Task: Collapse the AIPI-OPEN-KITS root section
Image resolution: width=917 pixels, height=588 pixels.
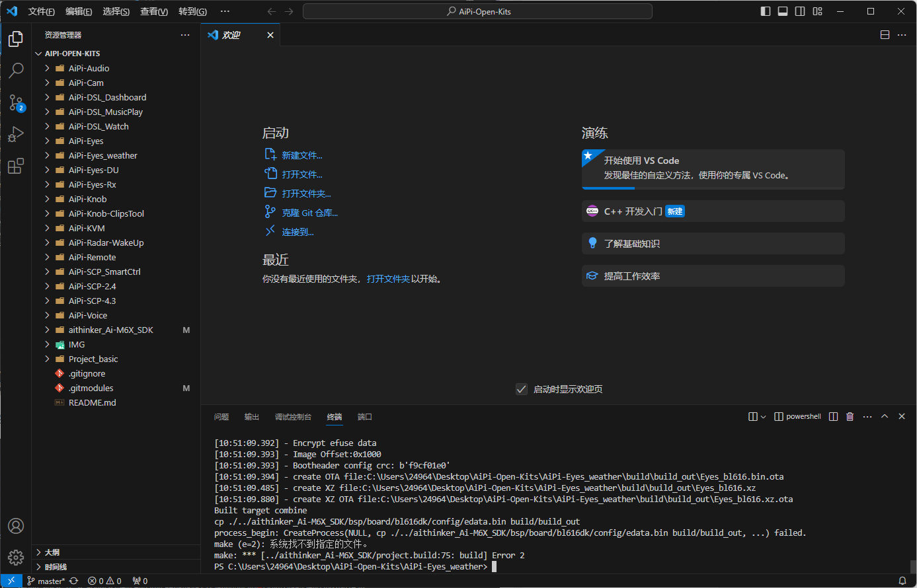Action: [x=116, y=54]
